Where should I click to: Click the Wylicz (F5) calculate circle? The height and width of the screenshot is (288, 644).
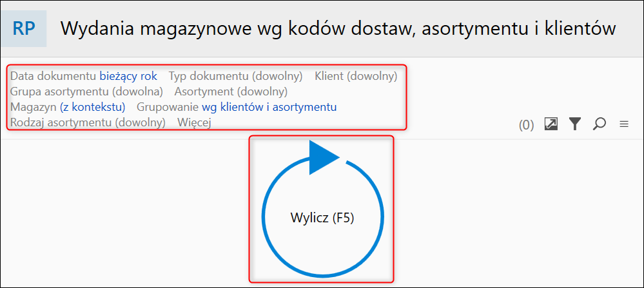point(322,209)
